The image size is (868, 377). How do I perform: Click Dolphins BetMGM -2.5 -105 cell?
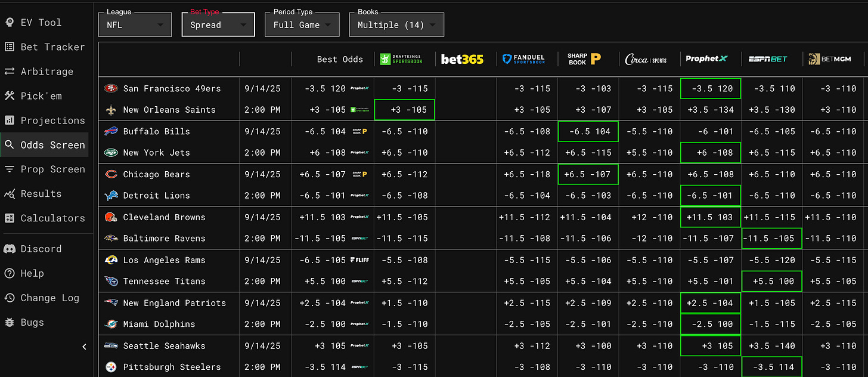tap(833, 324)
